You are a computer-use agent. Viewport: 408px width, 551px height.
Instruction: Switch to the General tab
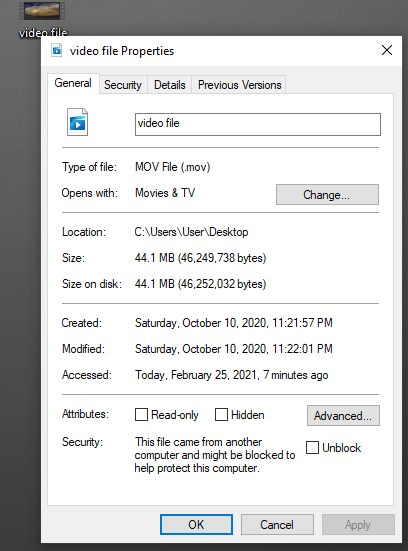[x=73, y=83]
